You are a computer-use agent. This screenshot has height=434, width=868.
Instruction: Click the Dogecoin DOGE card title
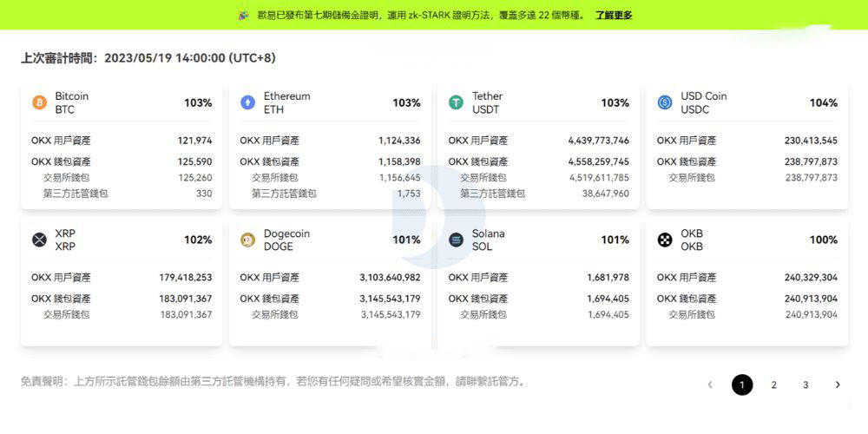point(286,240)
